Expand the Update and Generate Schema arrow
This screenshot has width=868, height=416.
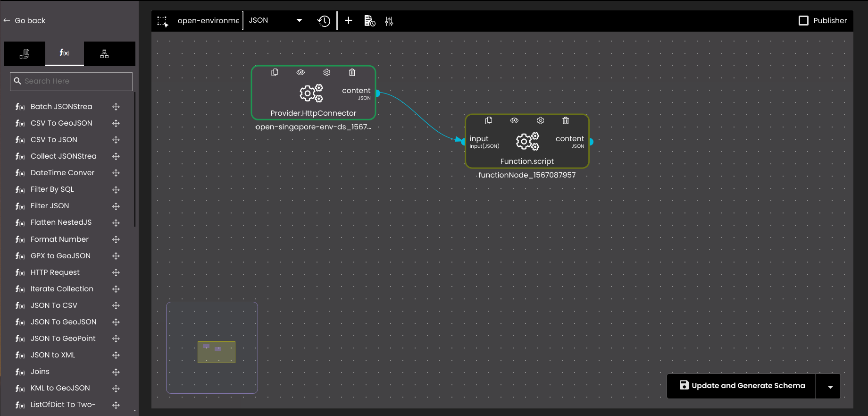click(830, 386)
